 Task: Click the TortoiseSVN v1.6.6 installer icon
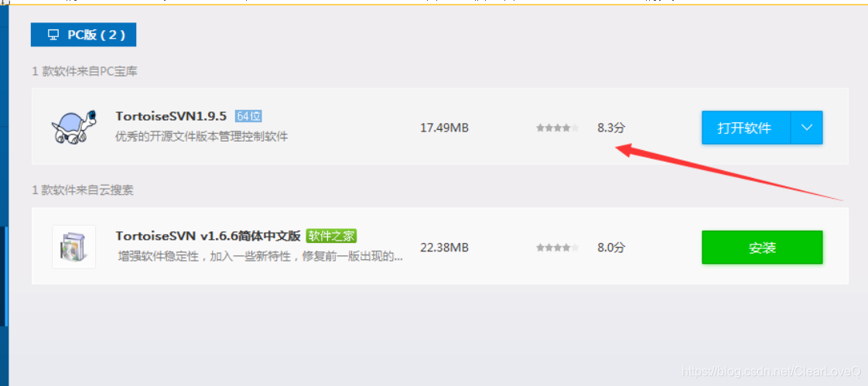tap(74, 247)
